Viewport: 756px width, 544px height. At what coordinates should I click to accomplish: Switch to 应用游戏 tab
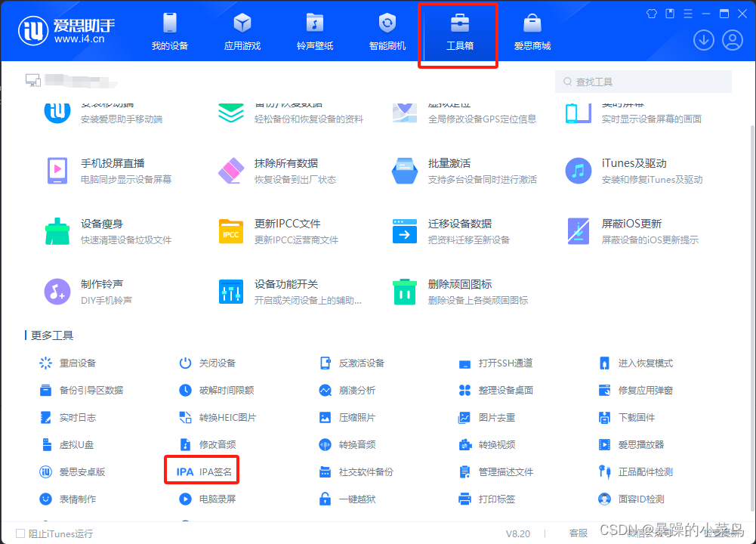(242, 32)
